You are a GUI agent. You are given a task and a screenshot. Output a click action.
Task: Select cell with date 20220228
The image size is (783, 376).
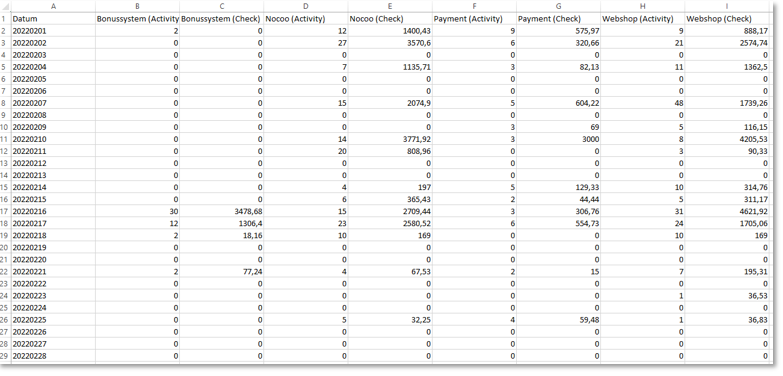53,356
